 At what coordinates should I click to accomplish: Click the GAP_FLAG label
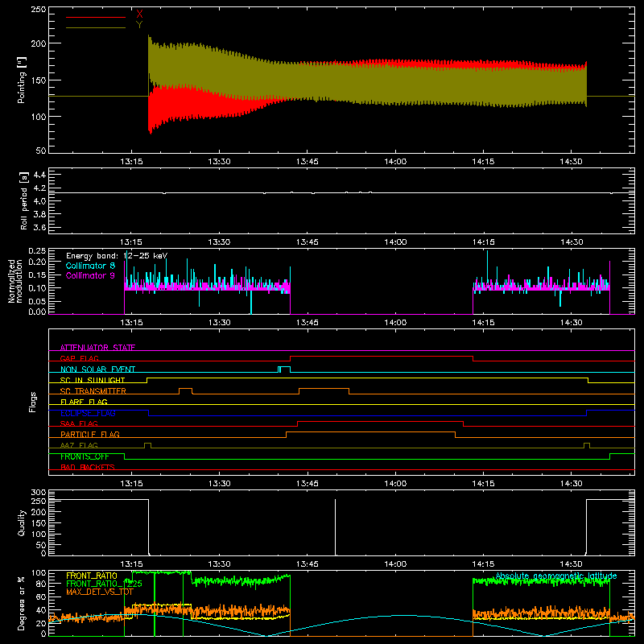79,358
